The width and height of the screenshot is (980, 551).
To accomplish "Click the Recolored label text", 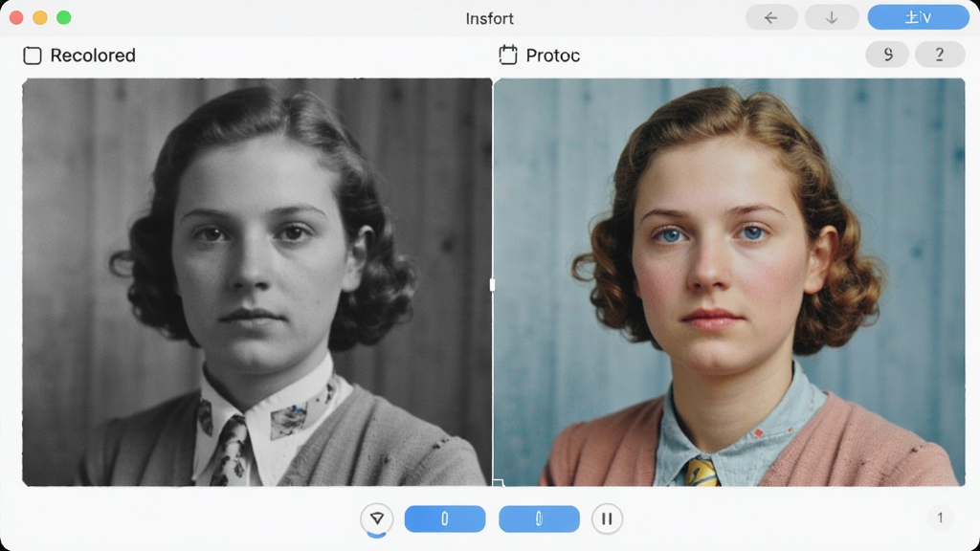I will pyautogui.click(x=93, y=55).
